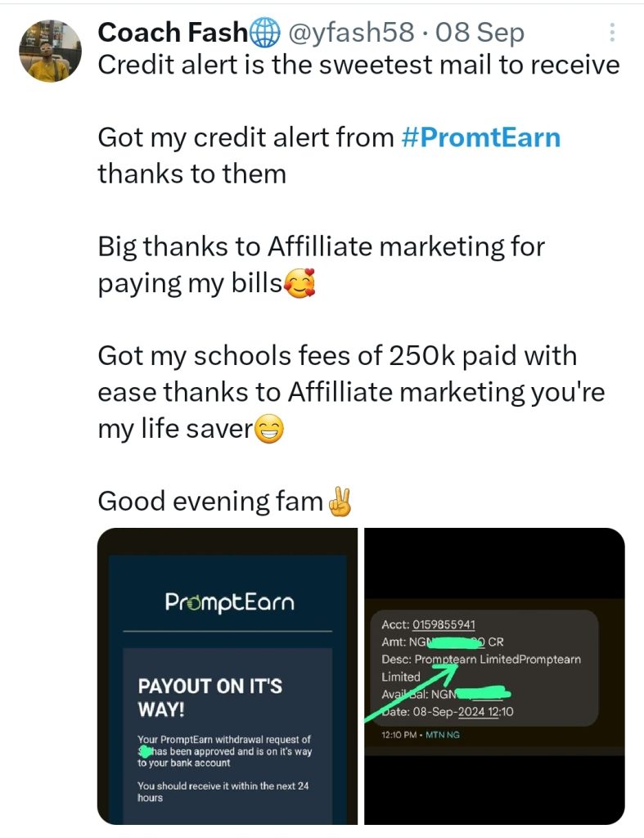The width and height of the screenshot is (644, 838).
Task: Tap the #PromtEarn hashtag
Action: [x=480, y=137]
